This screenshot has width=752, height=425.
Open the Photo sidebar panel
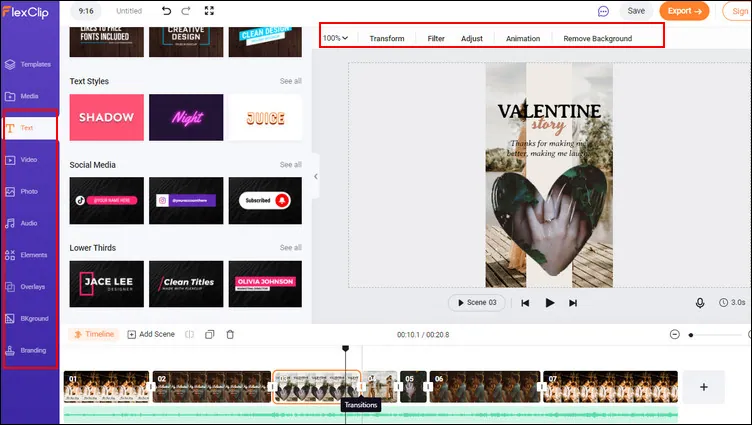(22, 191)
